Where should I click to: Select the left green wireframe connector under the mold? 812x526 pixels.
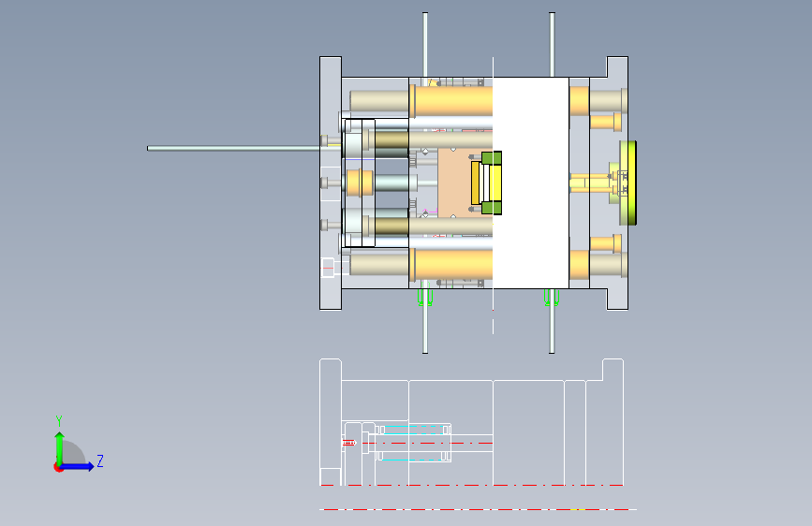(x=425, y=298)
